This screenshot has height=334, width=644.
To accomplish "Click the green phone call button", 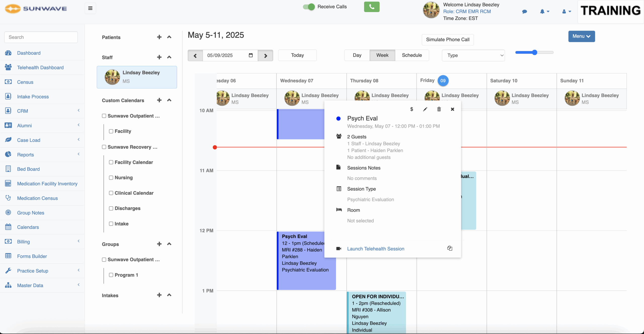I will coord(372,7).
